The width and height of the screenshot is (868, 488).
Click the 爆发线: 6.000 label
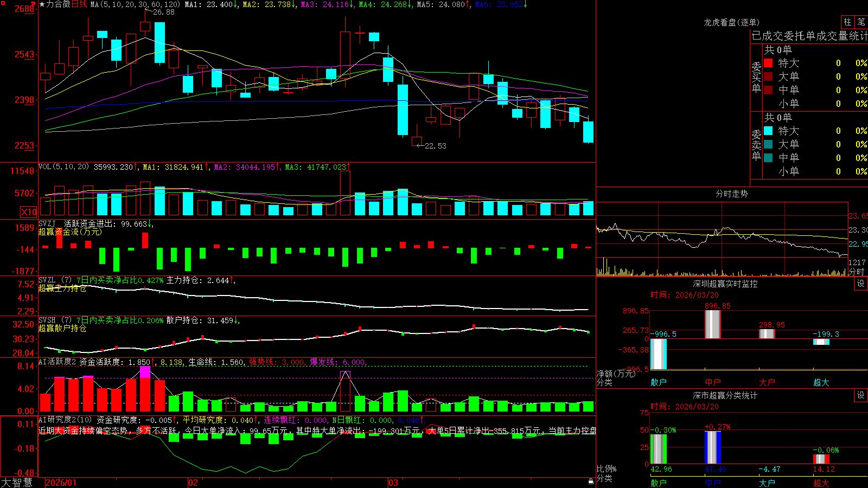point(337,362)
